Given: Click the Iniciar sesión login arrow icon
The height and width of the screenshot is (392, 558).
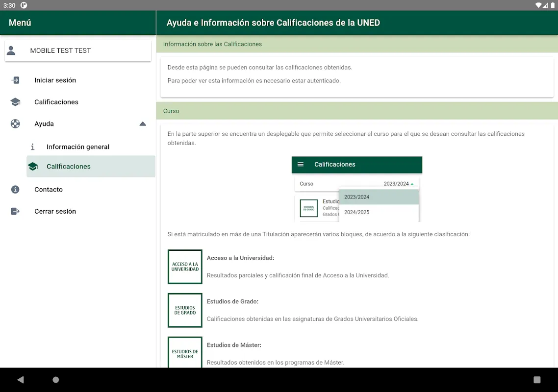Looking at the screenshot, I should click(15, 80).
